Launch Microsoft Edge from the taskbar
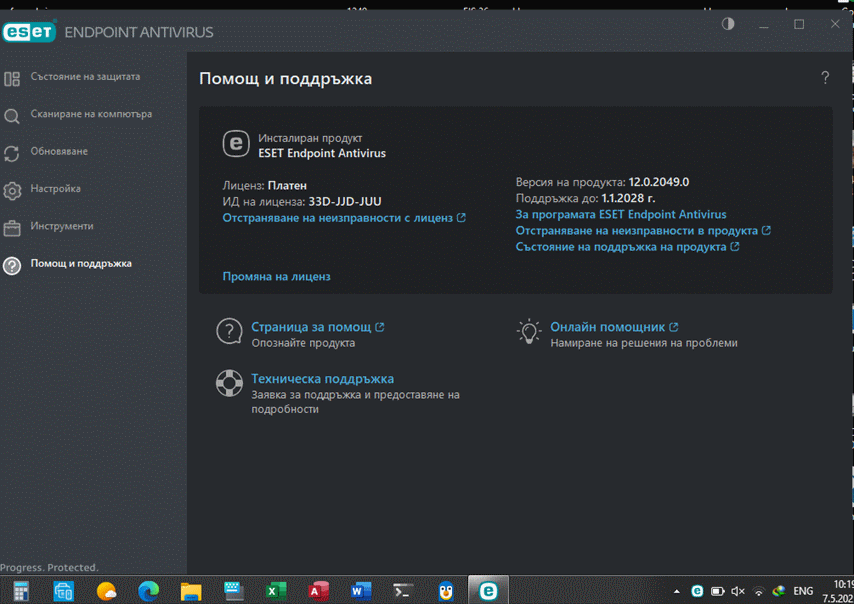The height and width of the screenshot is (604, 854). (148, 591)
